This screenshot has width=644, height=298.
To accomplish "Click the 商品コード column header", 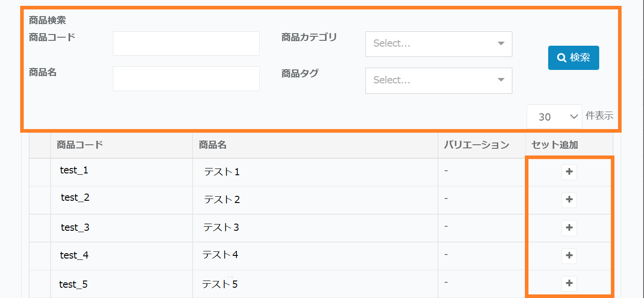I will click(x=80, y=145).
